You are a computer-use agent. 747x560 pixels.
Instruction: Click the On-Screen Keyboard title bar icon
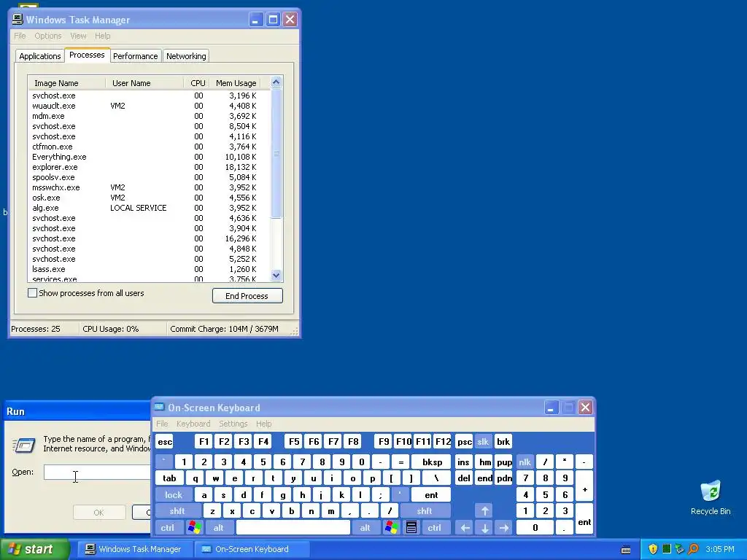click(159, 408)
